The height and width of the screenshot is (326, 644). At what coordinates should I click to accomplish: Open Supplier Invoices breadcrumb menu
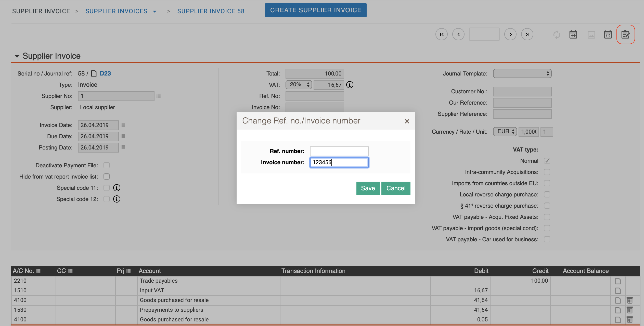[x=154, y=11]
